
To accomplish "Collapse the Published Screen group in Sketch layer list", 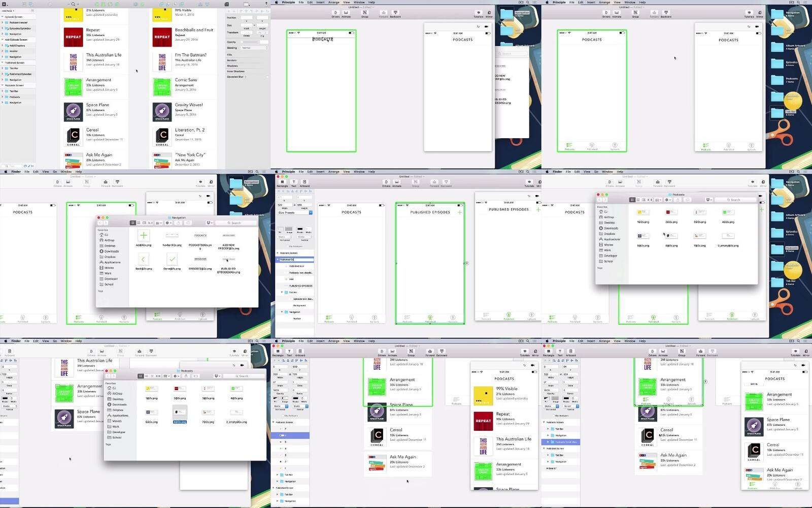I will [3, 62].
